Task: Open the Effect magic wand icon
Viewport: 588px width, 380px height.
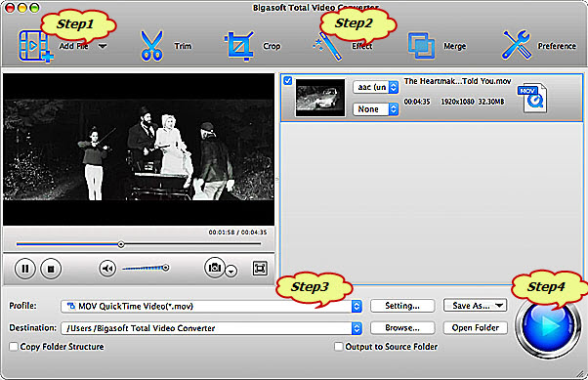Action: (x=327, y=47)
